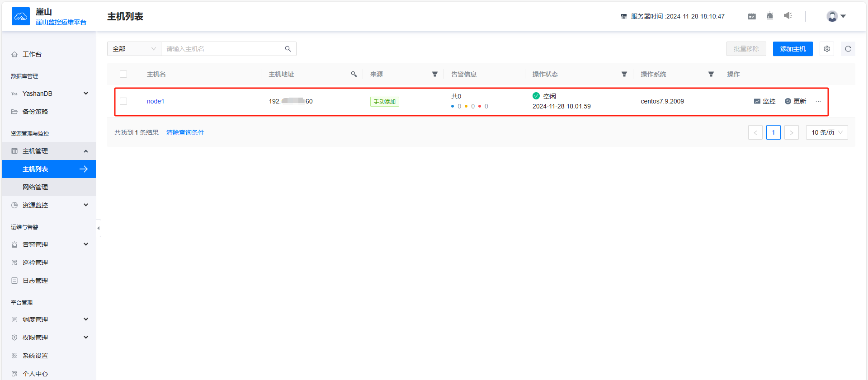This screenshot has height=380, width=868.
Task: Open the 全部 filter dropdown
Action: [134, 49]
